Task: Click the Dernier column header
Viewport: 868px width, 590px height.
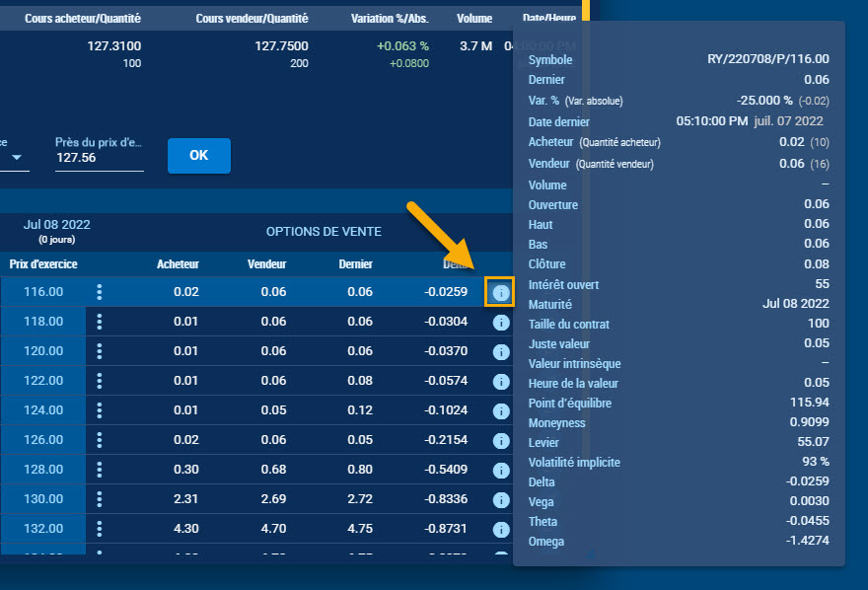Action: pyautogui.click(x=355, y=264)
